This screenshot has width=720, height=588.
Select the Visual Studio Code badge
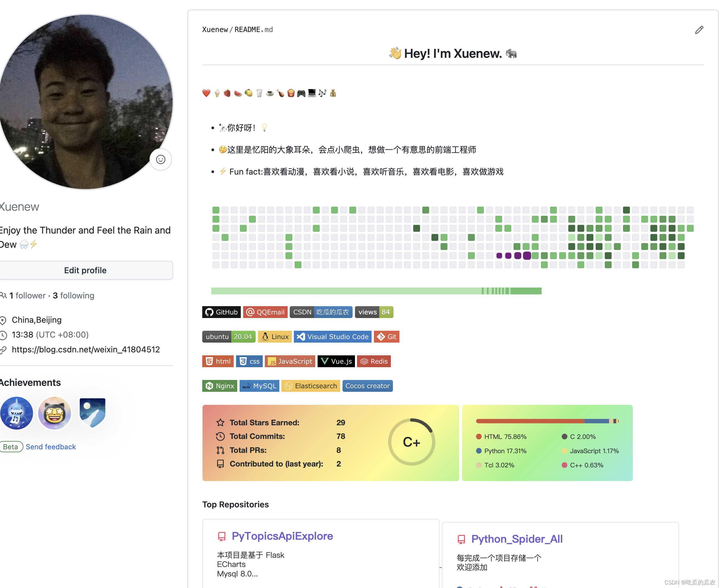tap(332, 336)
